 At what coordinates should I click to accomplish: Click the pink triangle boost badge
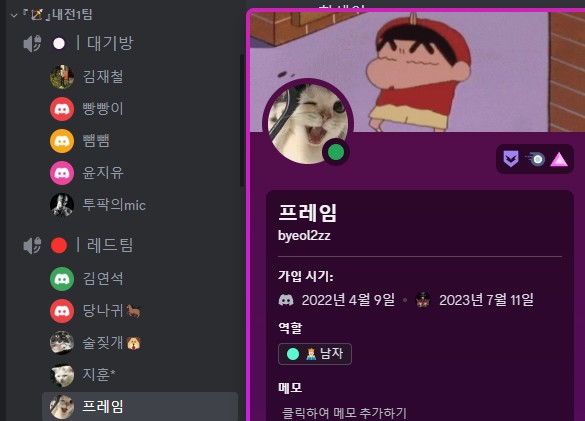(x=559, y=159)
